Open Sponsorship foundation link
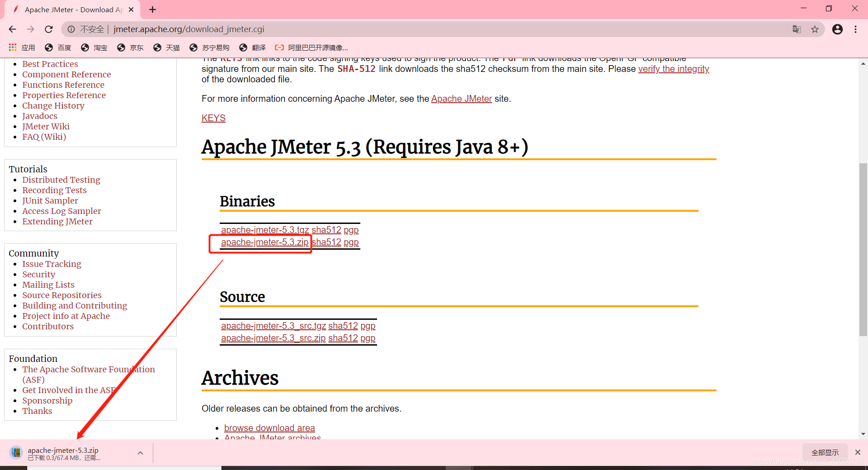The height and width of the screenshot is (470, 868). point(47,400)
